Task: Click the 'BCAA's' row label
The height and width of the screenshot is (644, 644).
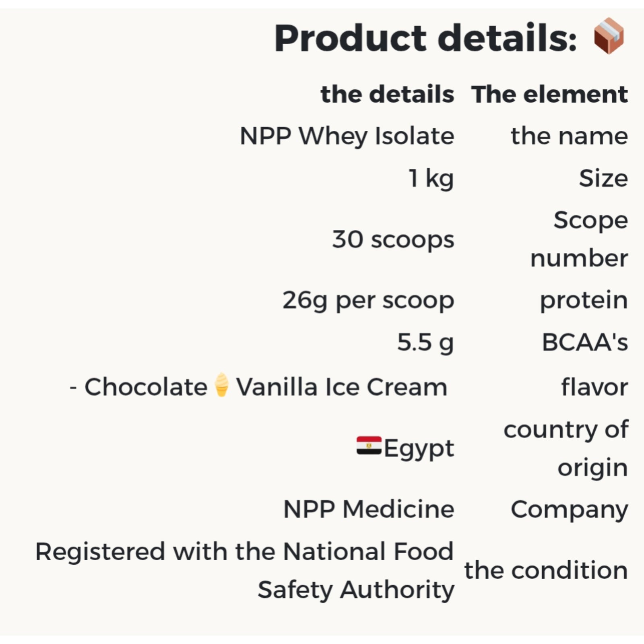Action: [585, 343]
